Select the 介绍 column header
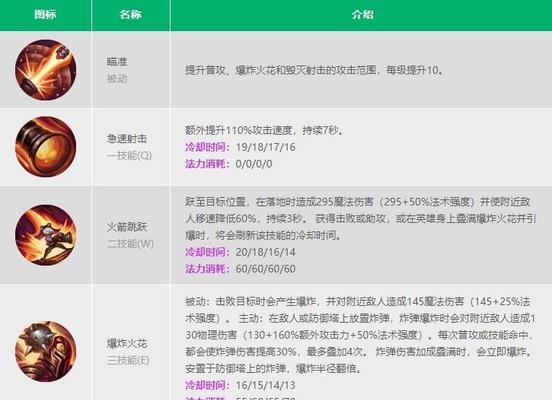 click(x=362, y=14)
